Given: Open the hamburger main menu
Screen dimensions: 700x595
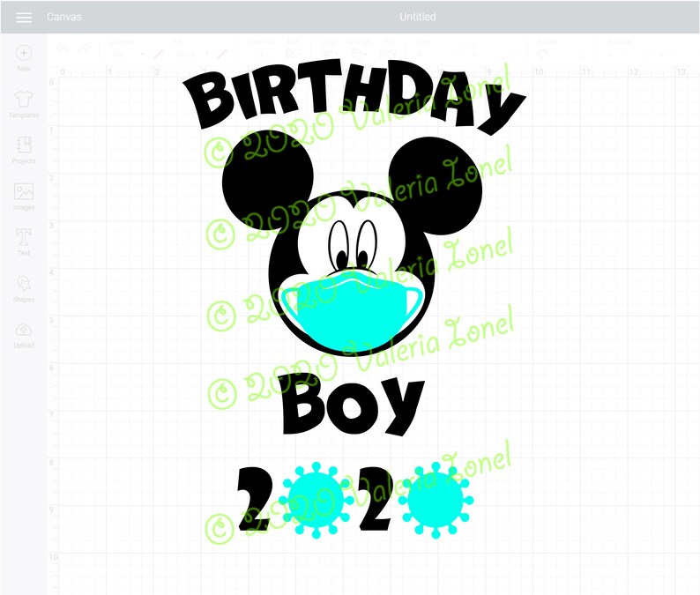Looking at the screenshot, I should [x=24, y=17].
